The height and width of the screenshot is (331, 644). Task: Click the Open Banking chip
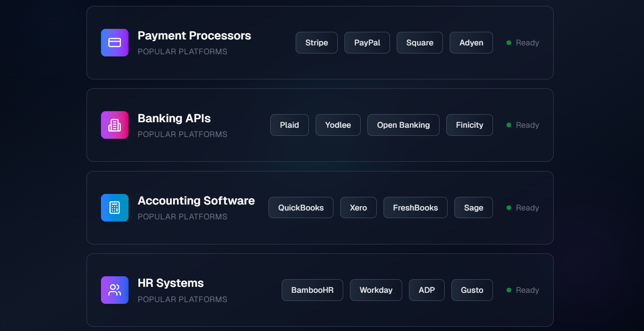click(x=403, y=125)
